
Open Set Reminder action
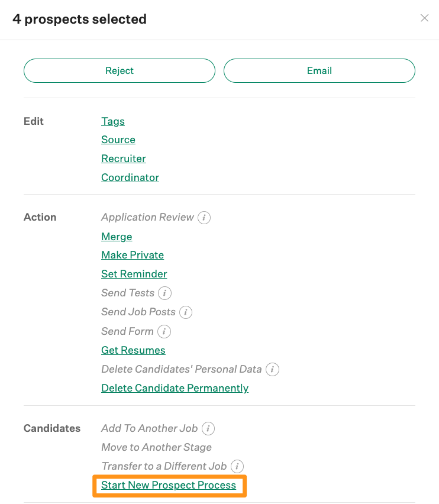point(134,274)
